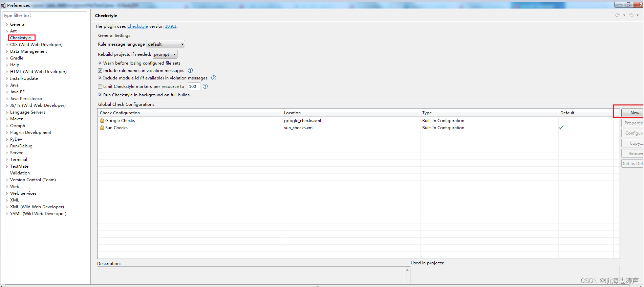Image resolution: width=644 pixels, height=287 pixels.
Task: Click the lock icon of Sun Checks
Action: click(x=102, y=127)
